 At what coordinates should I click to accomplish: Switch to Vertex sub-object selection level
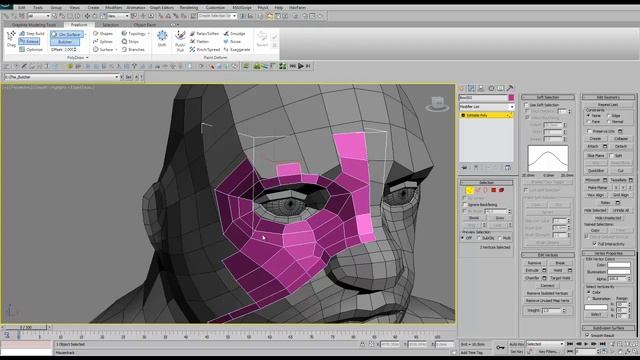coord(469,190)
